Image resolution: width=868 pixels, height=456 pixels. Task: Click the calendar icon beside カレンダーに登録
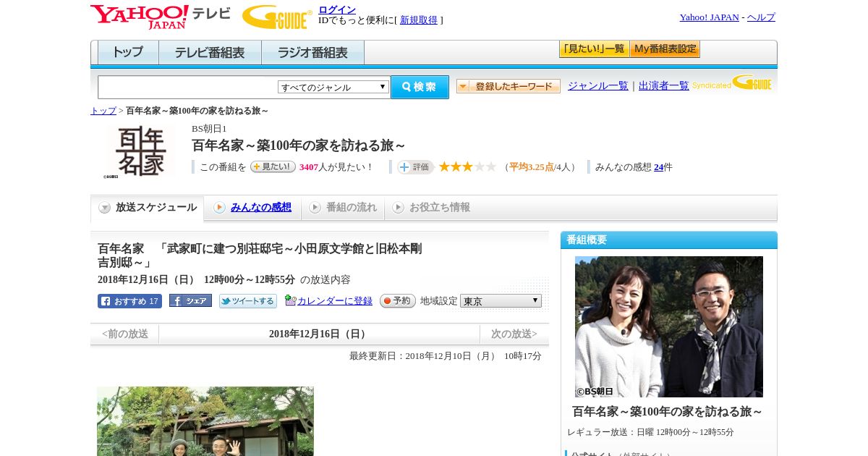tap(290, 300)
